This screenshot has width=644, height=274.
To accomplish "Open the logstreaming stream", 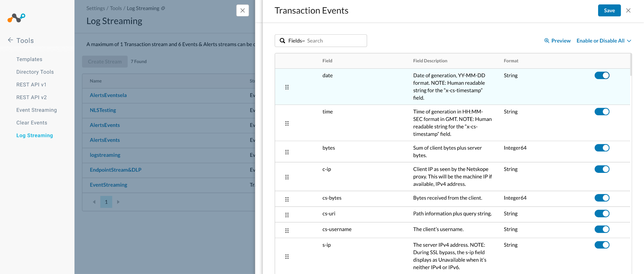I will (x=105, y=155).
